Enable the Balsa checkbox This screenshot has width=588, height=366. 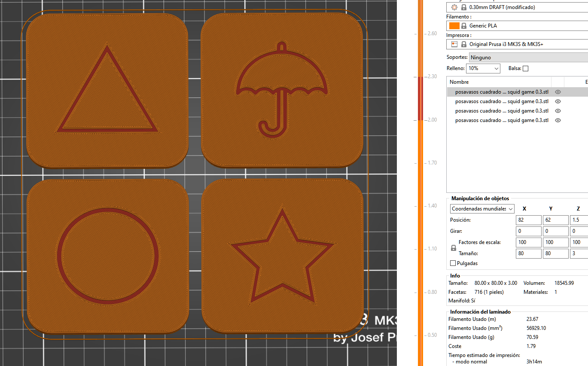point(525,68)
